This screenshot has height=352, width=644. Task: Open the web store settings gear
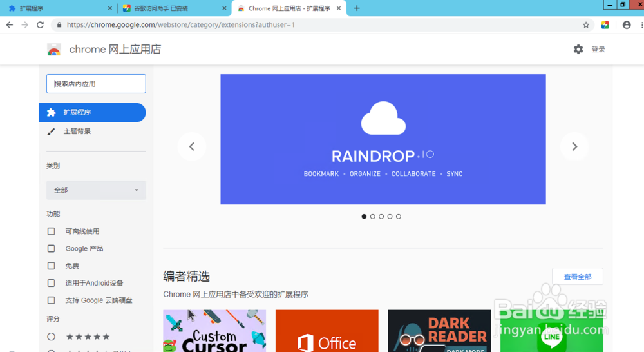[578, 50]
